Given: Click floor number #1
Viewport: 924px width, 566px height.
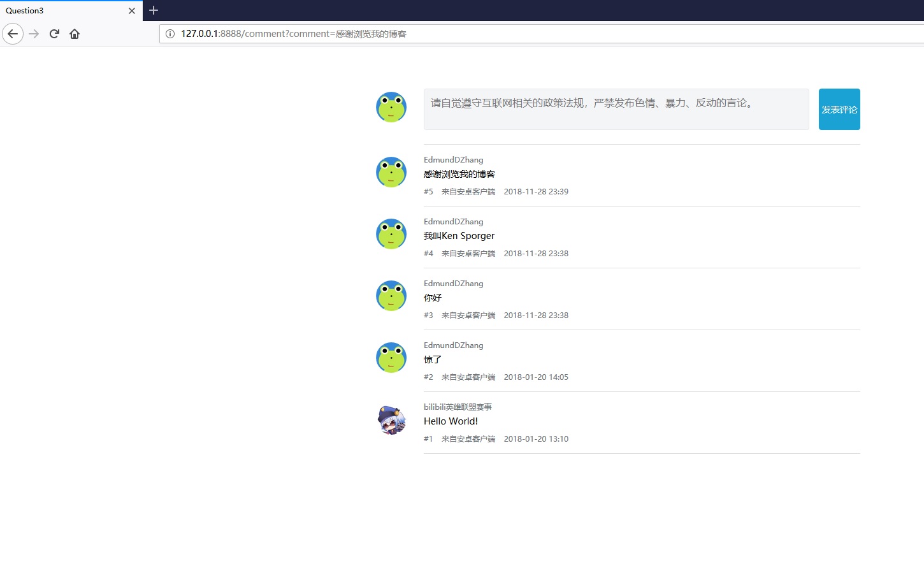Looking at the screenshot, I should [428, 439].
